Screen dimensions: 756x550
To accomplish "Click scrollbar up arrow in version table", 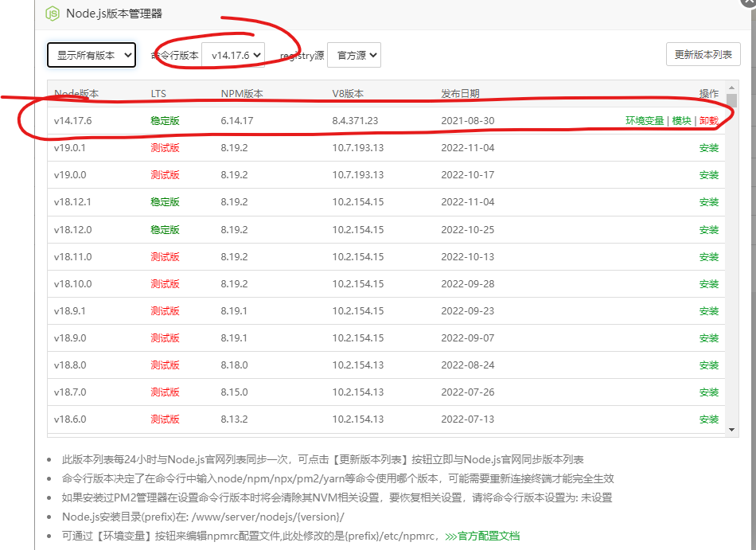I will point(731,88).
